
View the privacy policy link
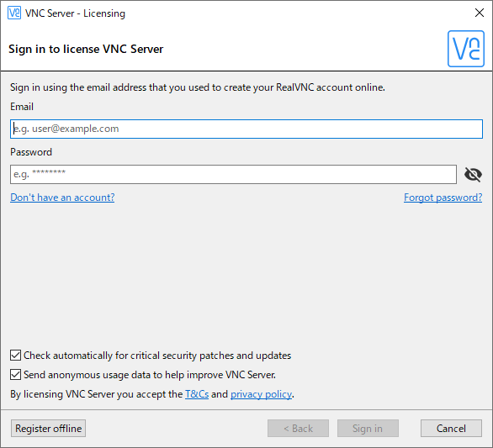click(261, 394)
